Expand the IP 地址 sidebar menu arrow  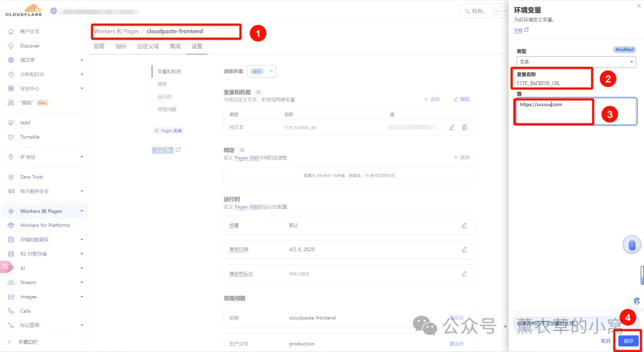[x=82, y=157]
